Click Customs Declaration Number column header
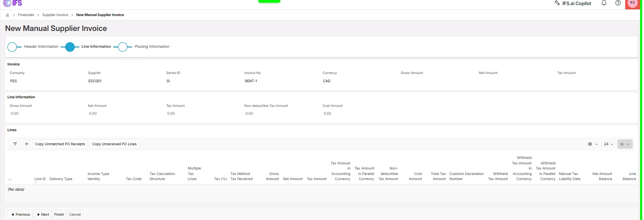Viewport: 644px width, 220px height. point(467,176)
